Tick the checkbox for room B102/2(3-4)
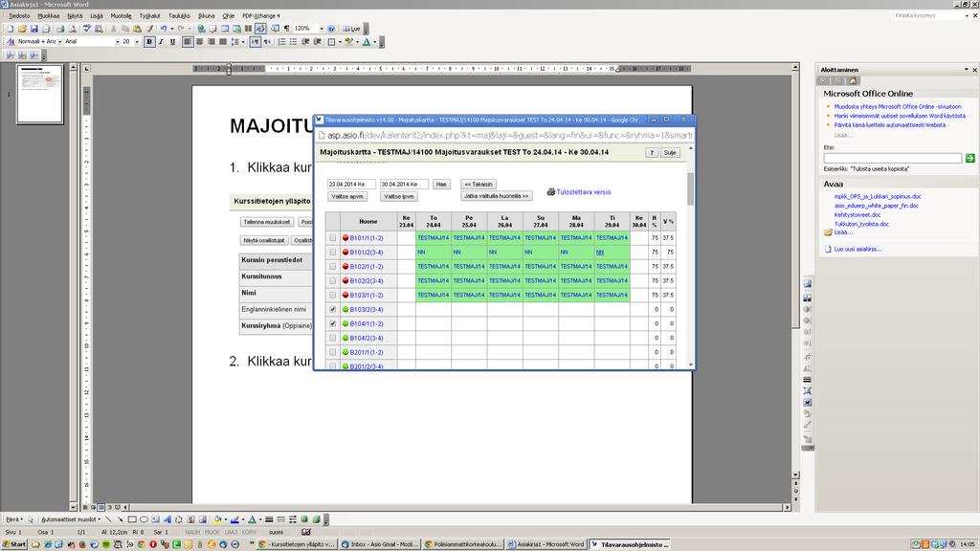 [x=332, y=281]
